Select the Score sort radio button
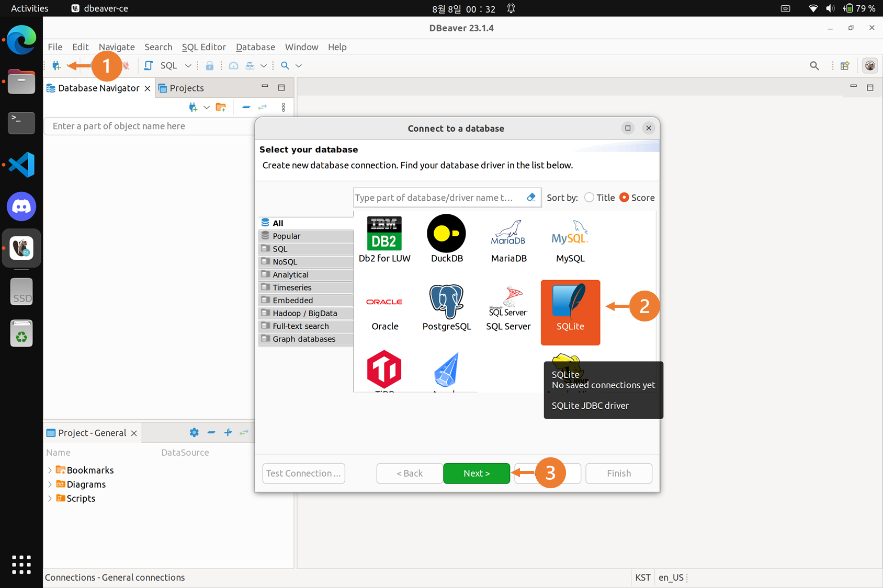 click(x=624, y=198)
